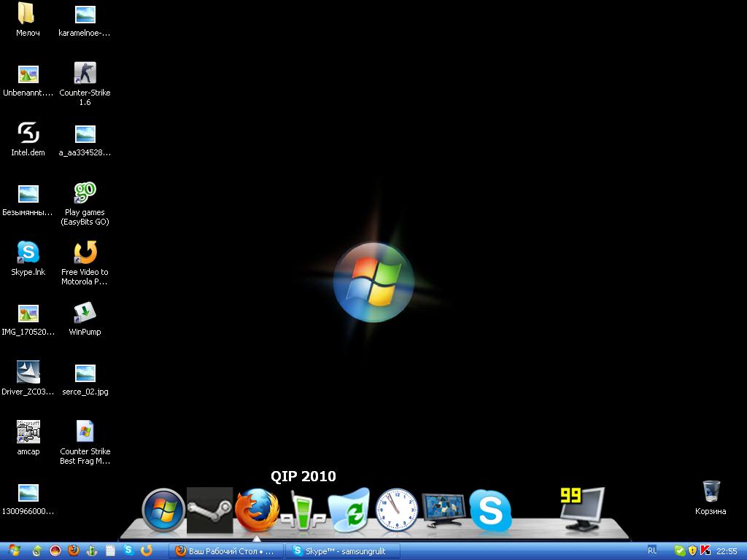The image size is (747, 560).
Task: Click the green checkmark tray icon
Action: (680, 551)
